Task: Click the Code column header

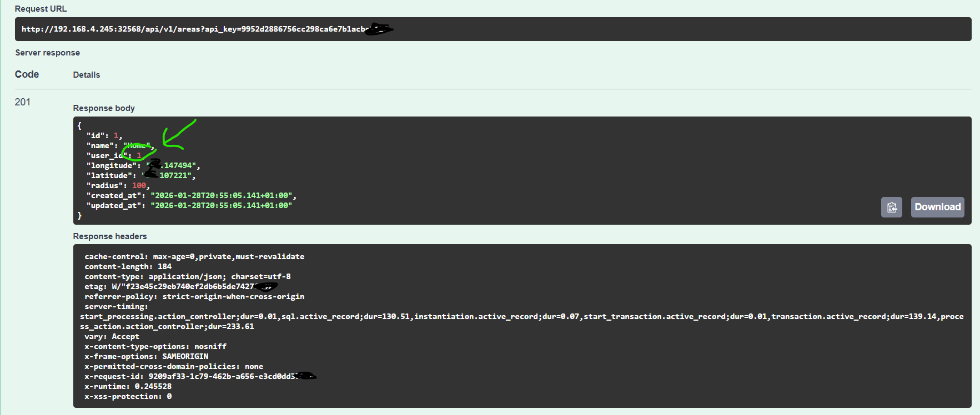Action: [x=27, y=74]
